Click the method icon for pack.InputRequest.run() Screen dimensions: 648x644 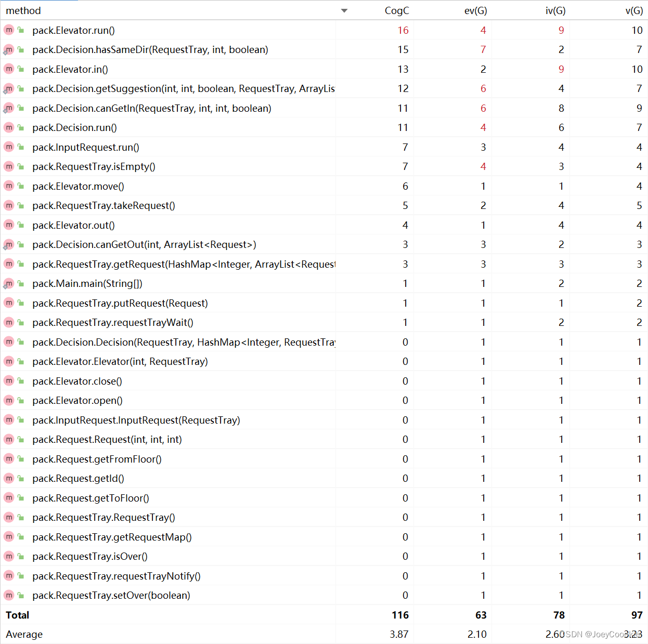pyautogui.click(x=9, y=147)
